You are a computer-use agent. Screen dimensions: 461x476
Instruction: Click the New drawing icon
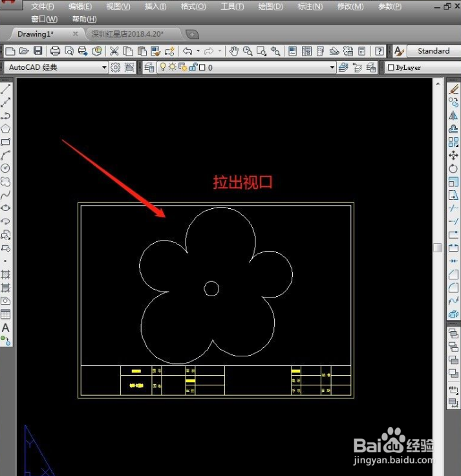point(10,51)
